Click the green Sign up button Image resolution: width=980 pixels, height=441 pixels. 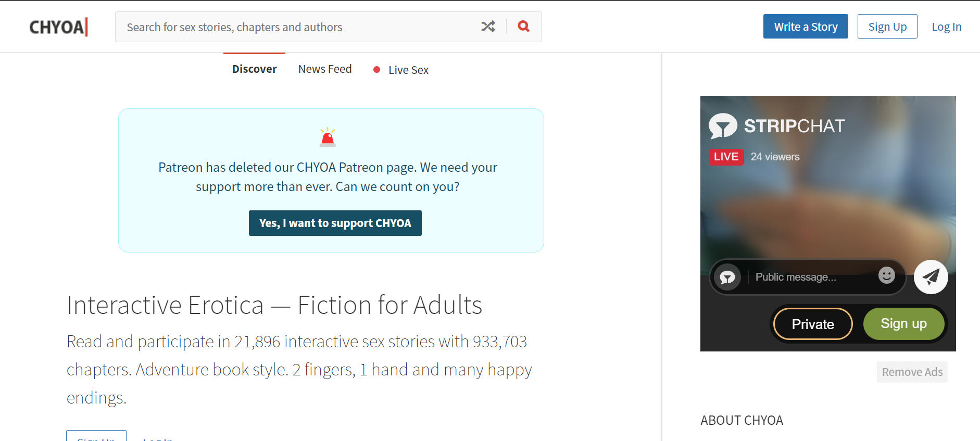pyautogui.click(x=903, y=323)
